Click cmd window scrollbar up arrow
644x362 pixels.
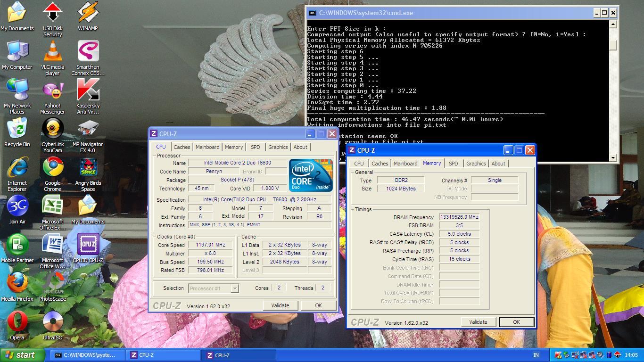pyautogui.click(x=613, y=24)
